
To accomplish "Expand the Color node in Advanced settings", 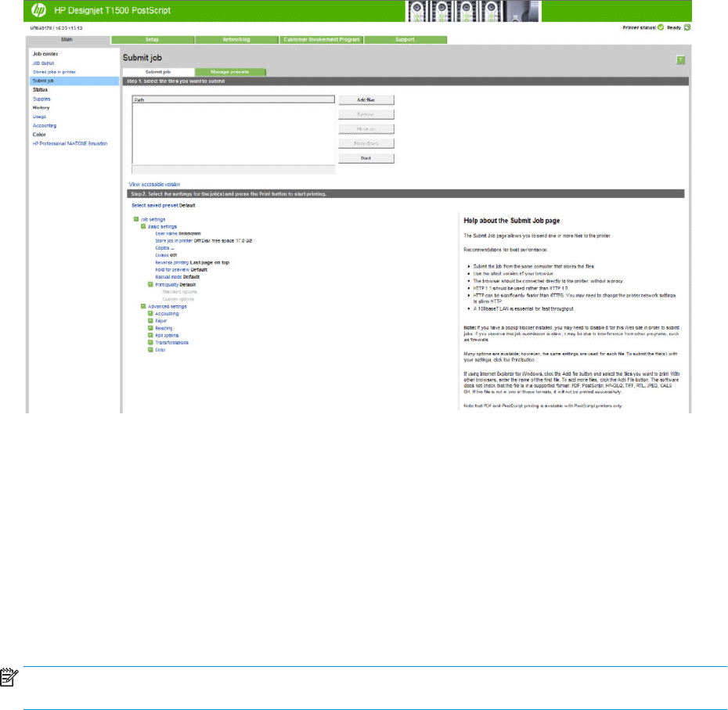I will tap(150, 350).
